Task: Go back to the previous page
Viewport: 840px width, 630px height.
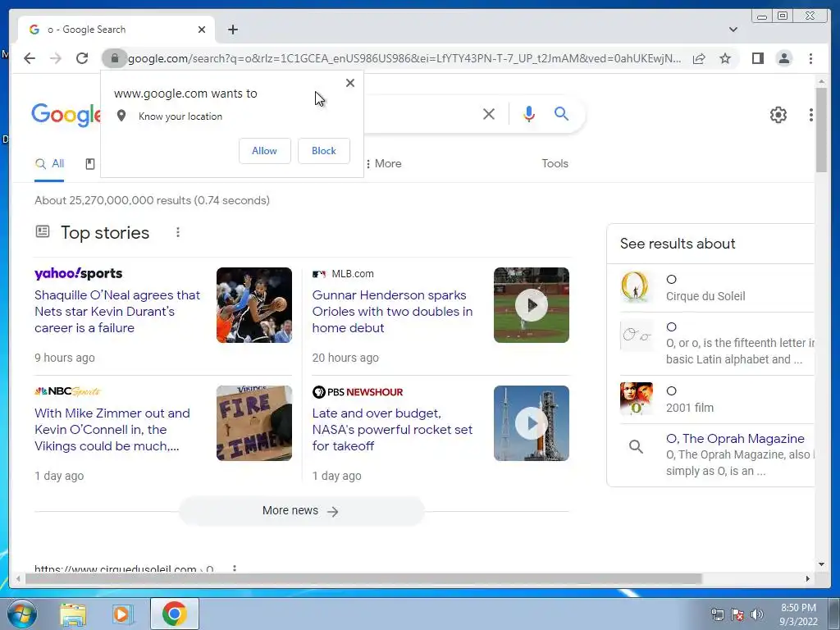Action: pyautogui.click(x=30, y=58)
